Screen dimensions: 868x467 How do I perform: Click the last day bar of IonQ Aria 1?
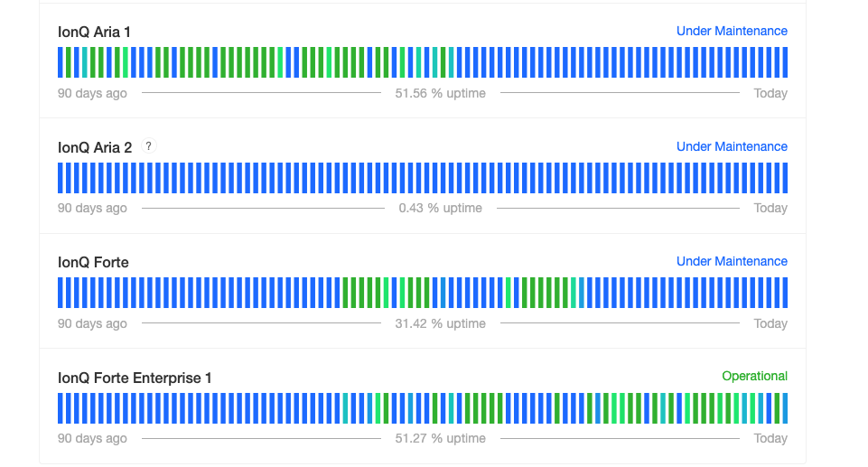click(785, 62)
